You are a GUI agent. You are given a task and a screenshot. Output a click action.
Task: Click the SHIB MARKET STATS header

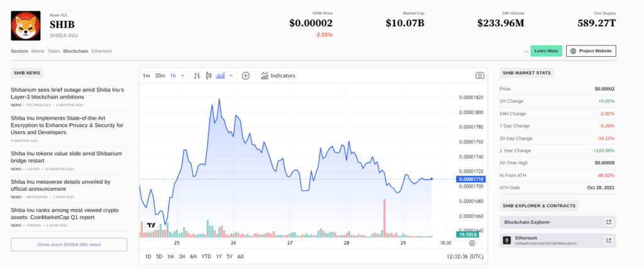click(x=527, y=73)
